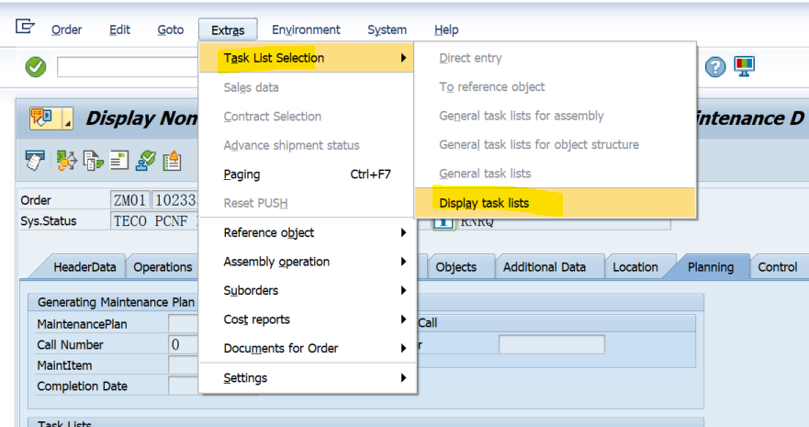This screenshot has width=809, height=427.
Task: Select Direct entry submenu item
Action: [x=555, y=58]
